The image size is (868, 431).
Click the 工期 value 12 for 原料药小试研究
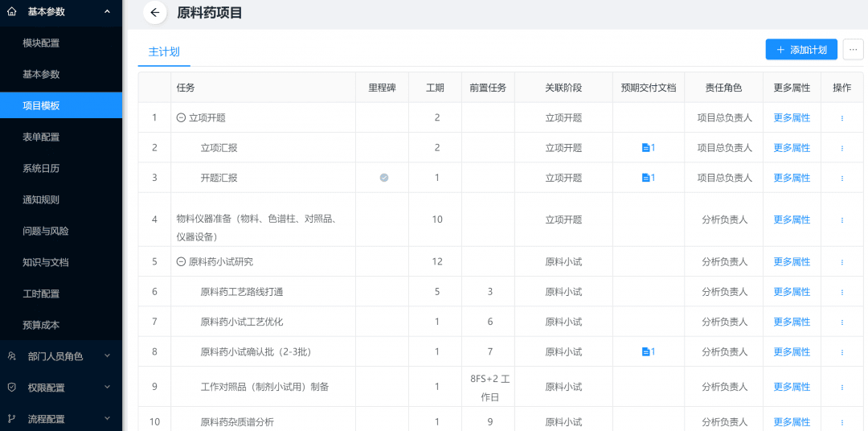click(437, 262)
